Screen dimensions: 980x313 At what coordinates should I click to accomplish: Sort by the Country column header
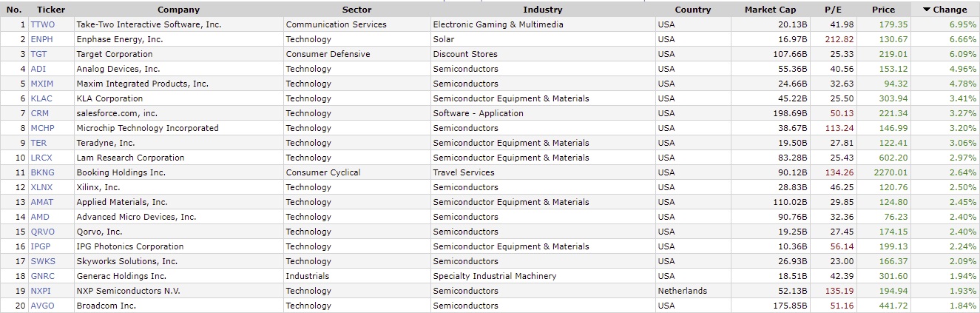tap(693, 10)
